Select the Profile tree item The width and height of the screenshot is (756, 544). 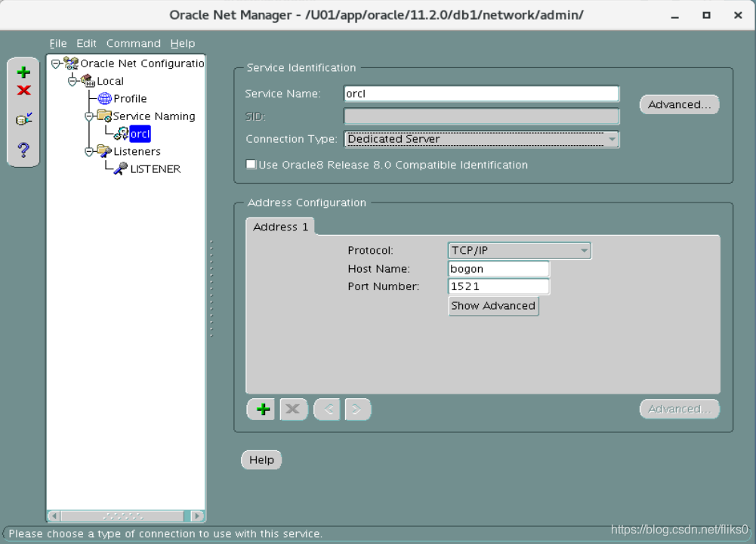tap(130, 98)
